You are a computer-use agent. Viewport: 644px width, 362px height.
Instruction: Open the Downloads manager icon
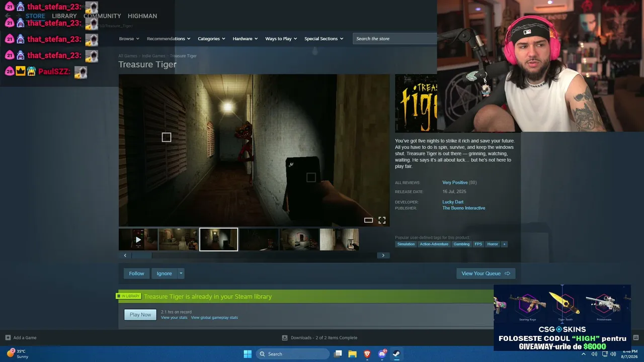click(x=285, y=338)
